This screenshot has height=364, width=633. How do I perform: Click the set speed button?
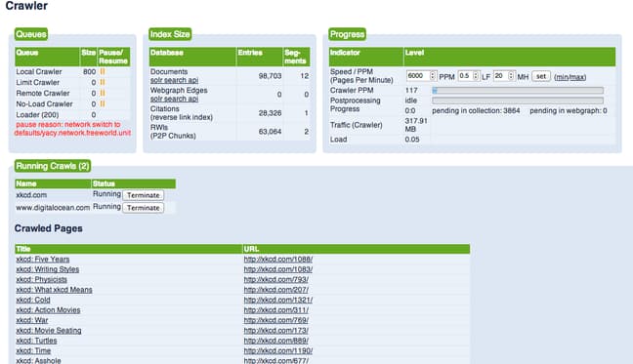(541, 76)
